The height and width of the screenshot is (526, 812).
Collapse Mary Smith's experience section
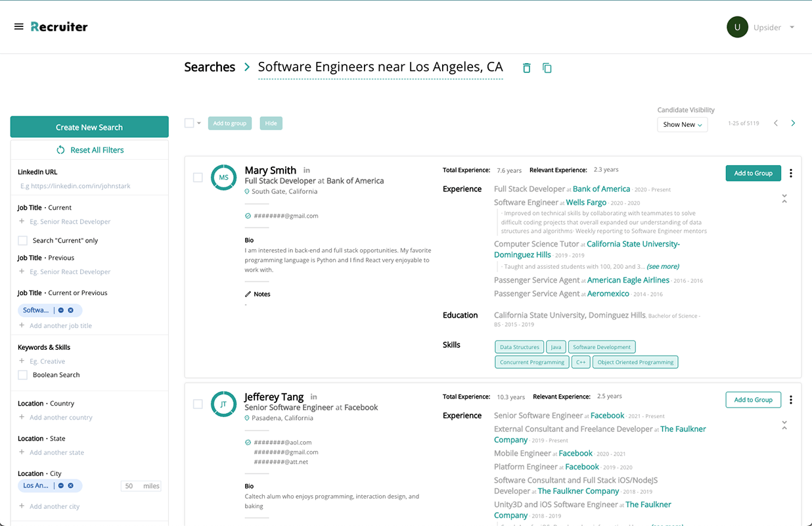784,198
